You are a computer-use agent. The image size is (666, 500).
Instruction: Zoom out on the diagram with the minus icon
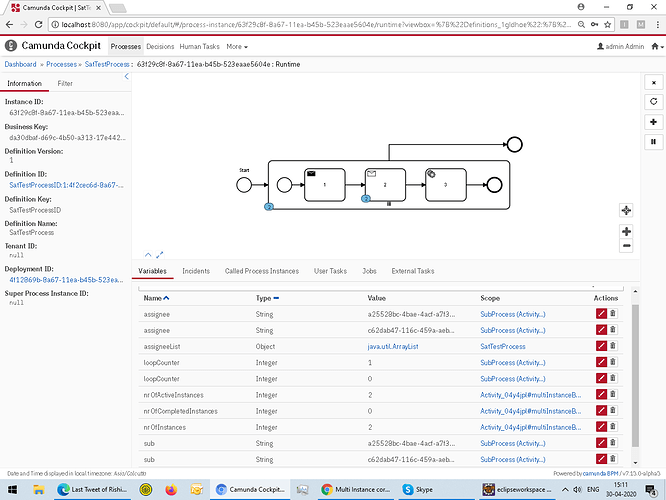(626, 246)
